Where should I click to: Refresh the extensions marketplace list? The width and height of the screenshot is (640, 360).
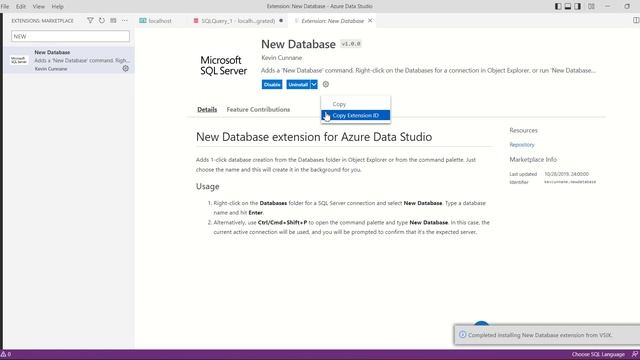pyautogui.click(x=102, y=20)
